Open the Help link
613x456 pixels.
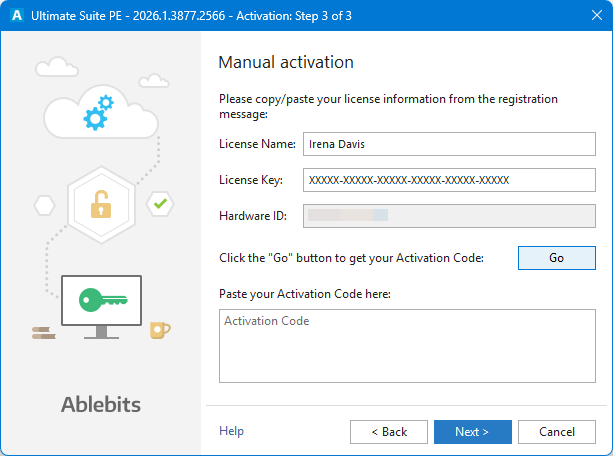pyautogui.click(x=231, y=431)
